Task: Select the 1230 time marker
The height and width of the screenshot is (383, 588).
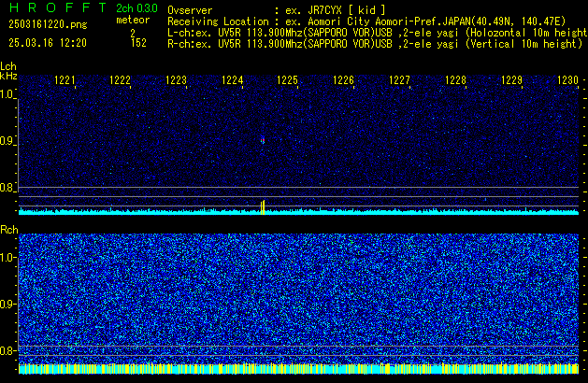Action: (567, 80)
